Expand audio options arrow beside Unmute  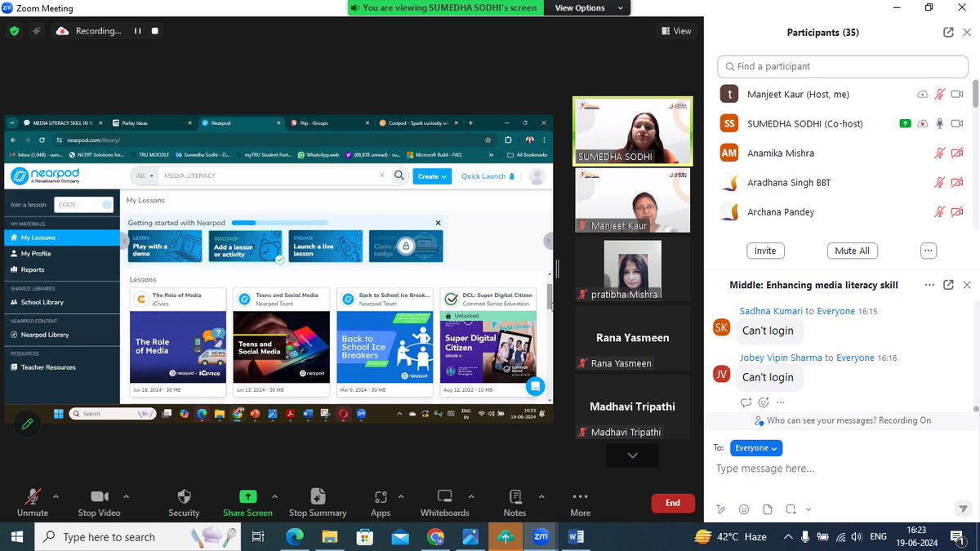[x=56, y=495]
